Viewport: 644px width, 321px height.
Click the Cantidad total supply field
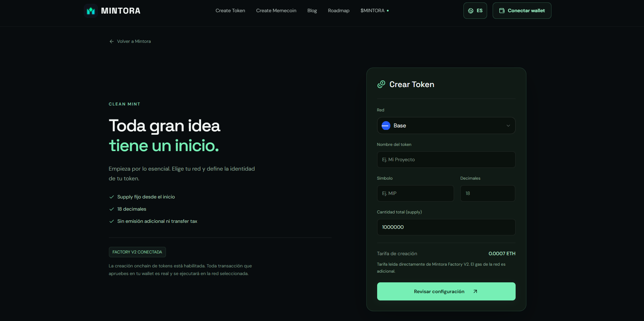[446, 227]
